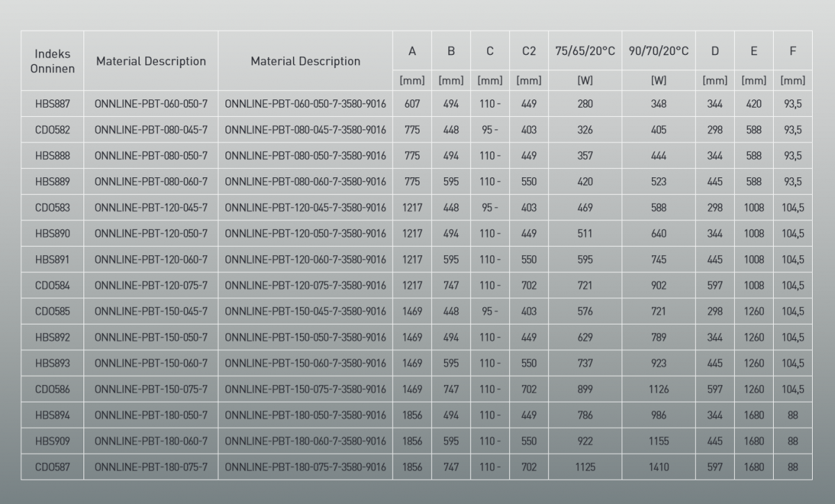
Task: Select index cell CDO587
Action: 53,467
